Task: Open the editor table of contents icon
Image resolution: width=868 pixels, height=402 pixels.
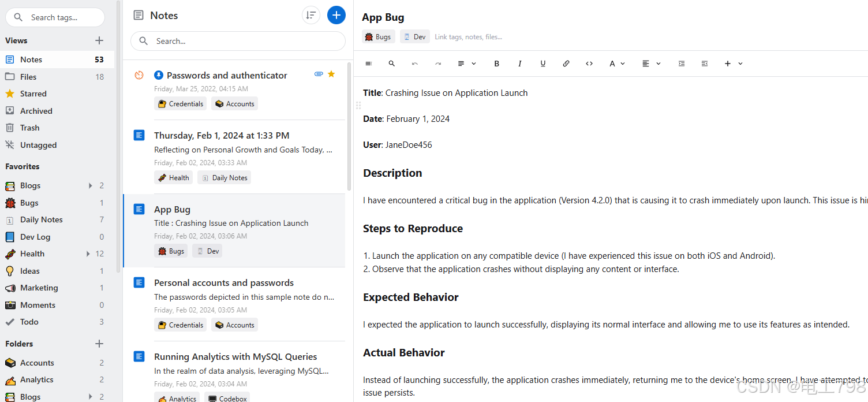Action: click(x=369, y=64)
